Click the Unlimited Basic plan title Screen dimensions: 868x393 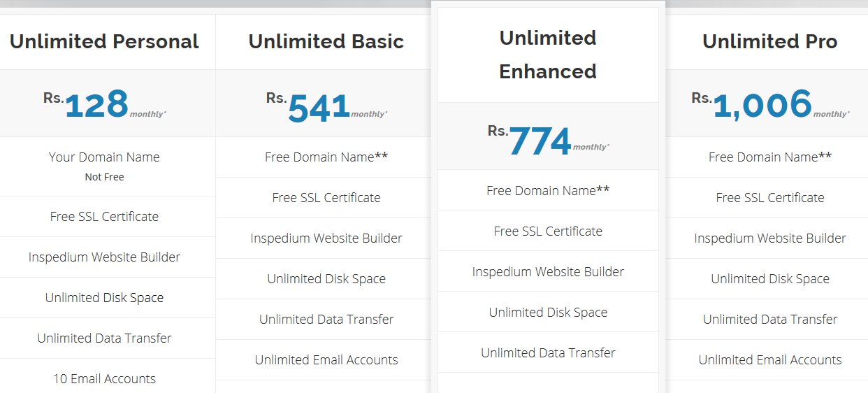pos(326,41)
